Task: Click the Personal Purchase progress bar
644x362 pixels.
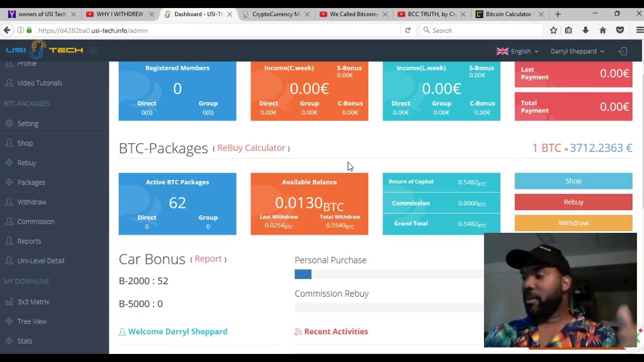Action: [389, 274]
